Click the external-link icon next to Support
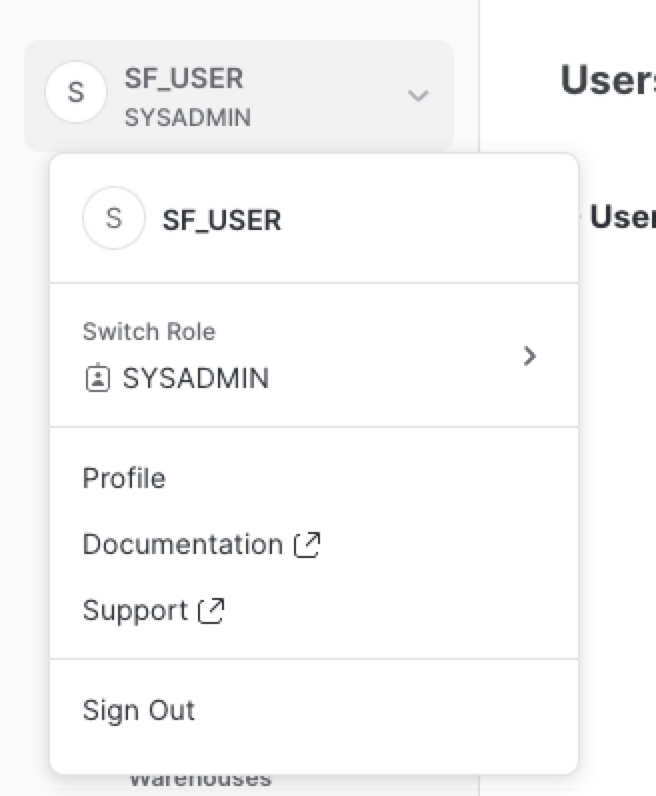 point(212,611)
